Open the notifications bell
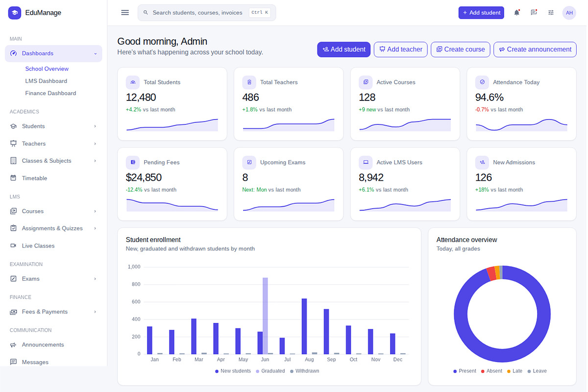This screenshot has height=392, width=588. [x=516, y=13]
